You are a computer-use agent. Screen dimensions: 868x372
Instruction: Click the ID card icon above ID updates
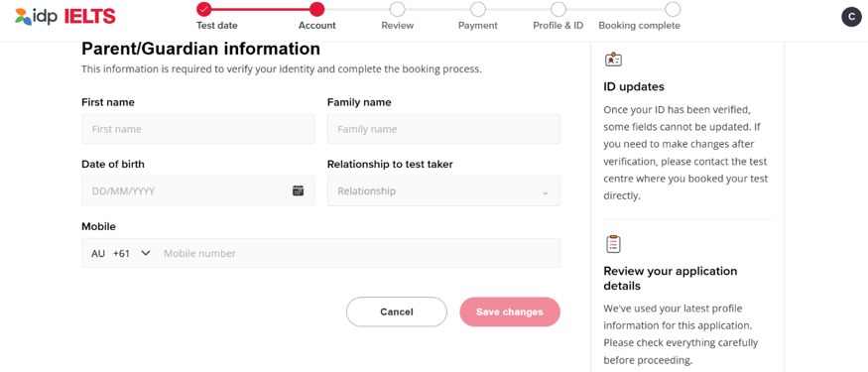[x=613, y=60]
